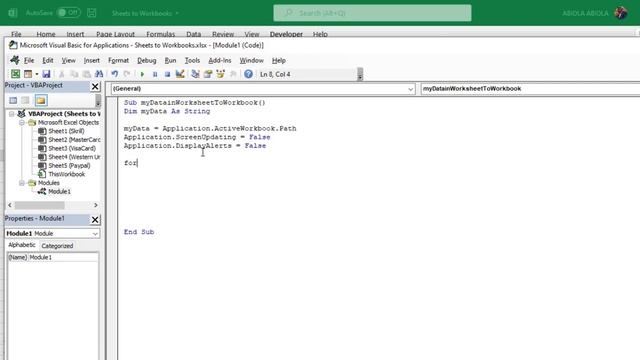The width and height of the screenshot is (640, 360).
Task: Open the Tools menu
Action: pyautogui.click(x=192, y=60)
